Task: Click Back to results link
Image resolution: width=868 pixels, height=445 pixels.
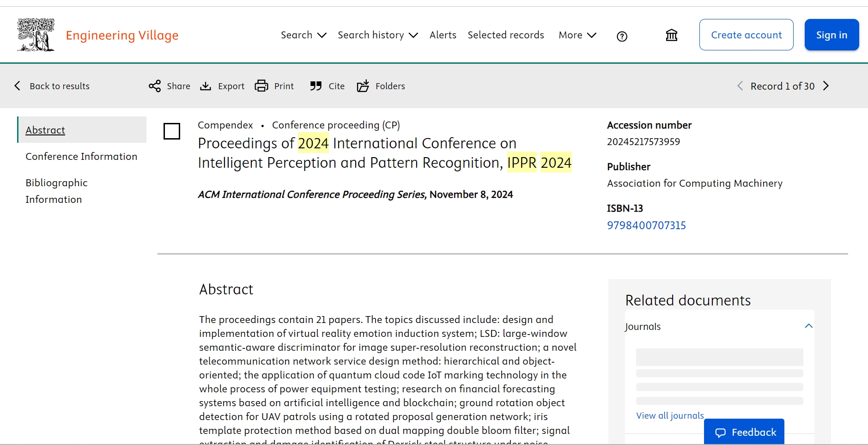Action: pos(60,86)
